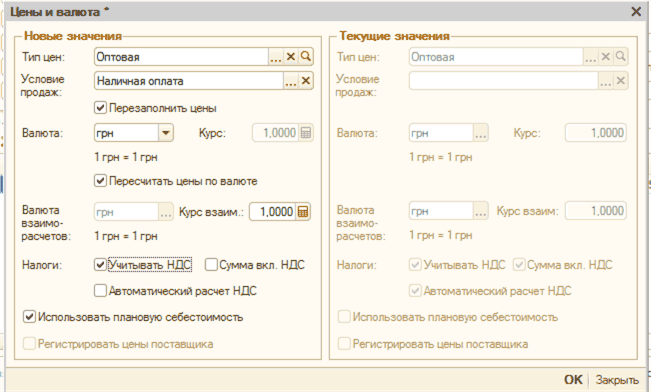651x392 pixels.
Task: Click new Курс value field 1,0000
Action: tap(276, 133)
